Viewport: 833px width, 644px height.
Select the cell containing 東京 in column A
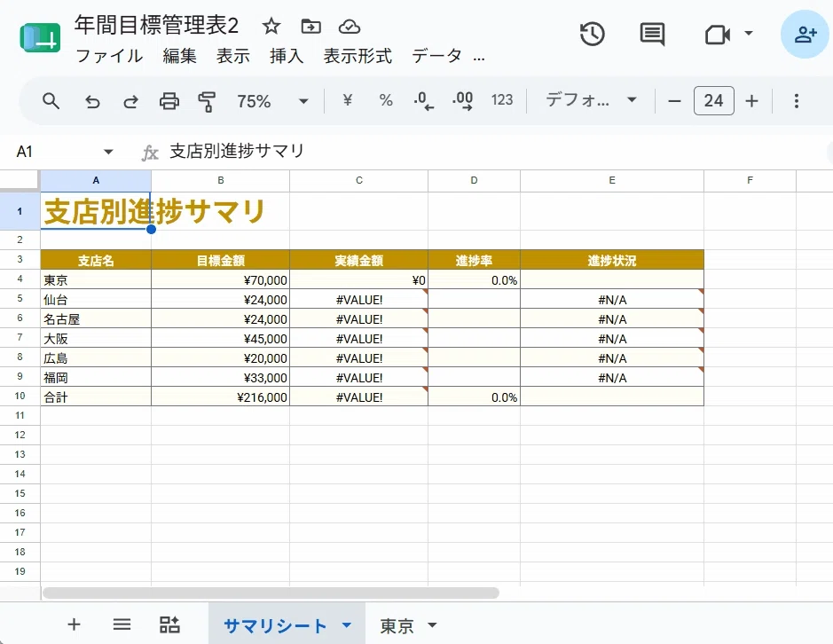pos(96,280)
